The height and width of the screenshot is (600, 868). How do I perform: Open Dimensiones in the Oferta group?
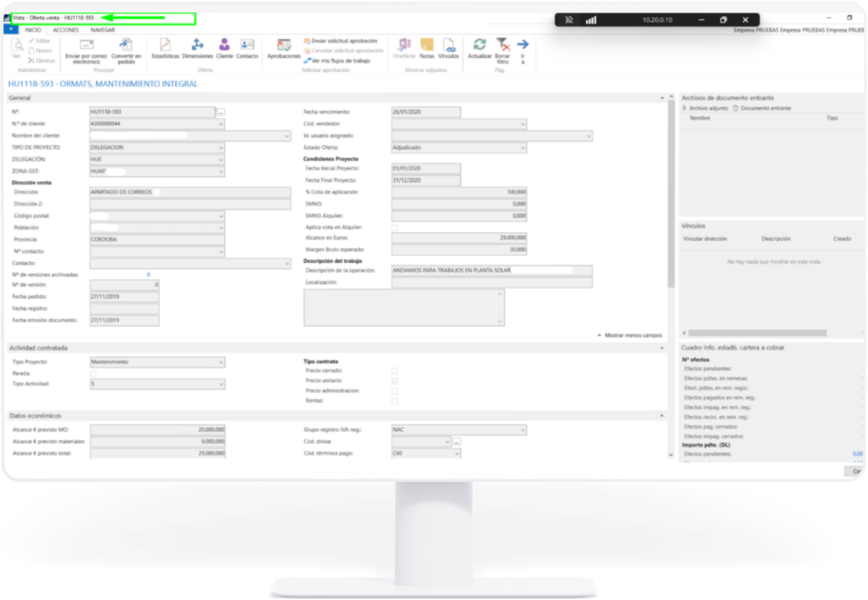(197, 46)
